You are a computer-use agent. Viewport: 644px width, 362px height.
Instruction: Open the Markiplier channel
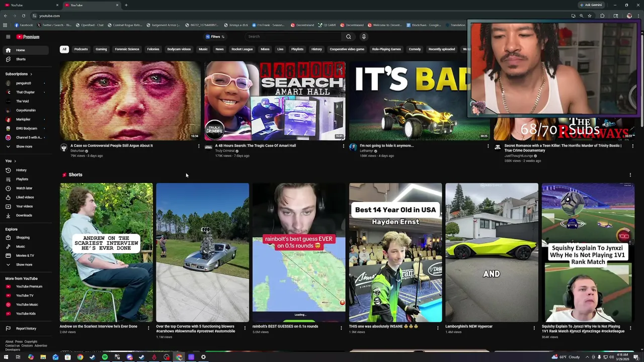pyautogui.click(x=25, y=119)
